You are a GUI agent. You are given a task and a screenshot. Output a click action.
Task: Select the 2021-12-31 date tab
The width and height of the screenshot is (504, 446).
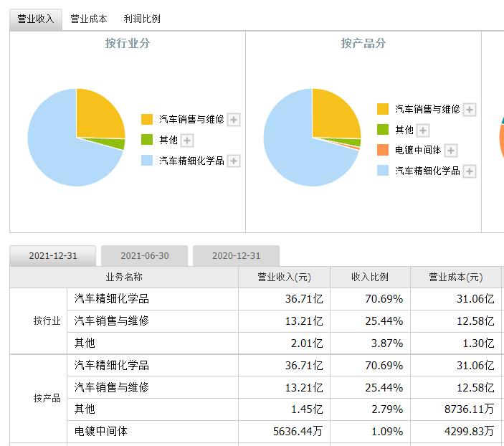tap(53, 256)
